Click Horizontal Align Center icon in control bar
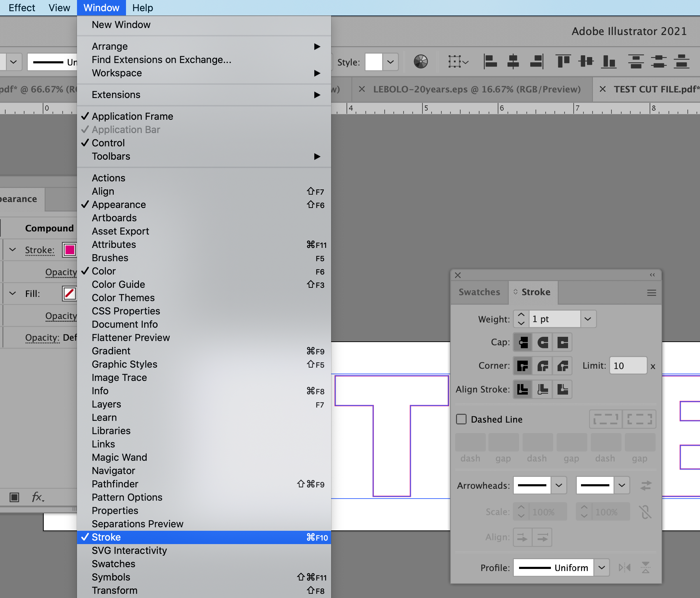This screenshot has width=700, height=598. (x=513, y=62)
